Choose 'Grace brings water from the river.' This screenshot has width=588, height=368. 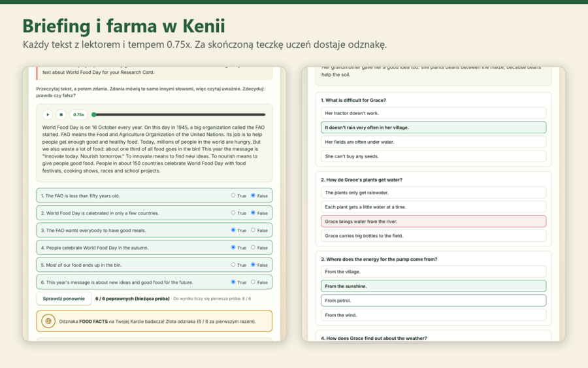pos(433,222)
